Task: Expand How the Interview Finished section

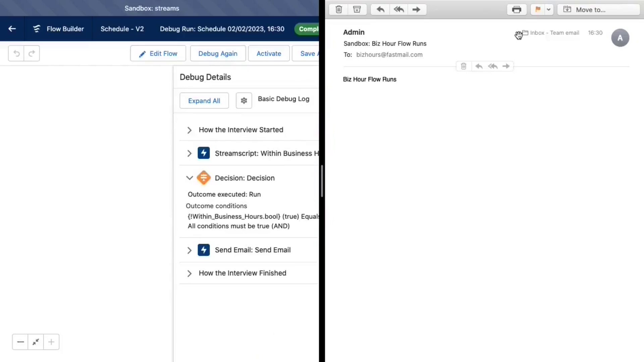Action: pos(190,274)
